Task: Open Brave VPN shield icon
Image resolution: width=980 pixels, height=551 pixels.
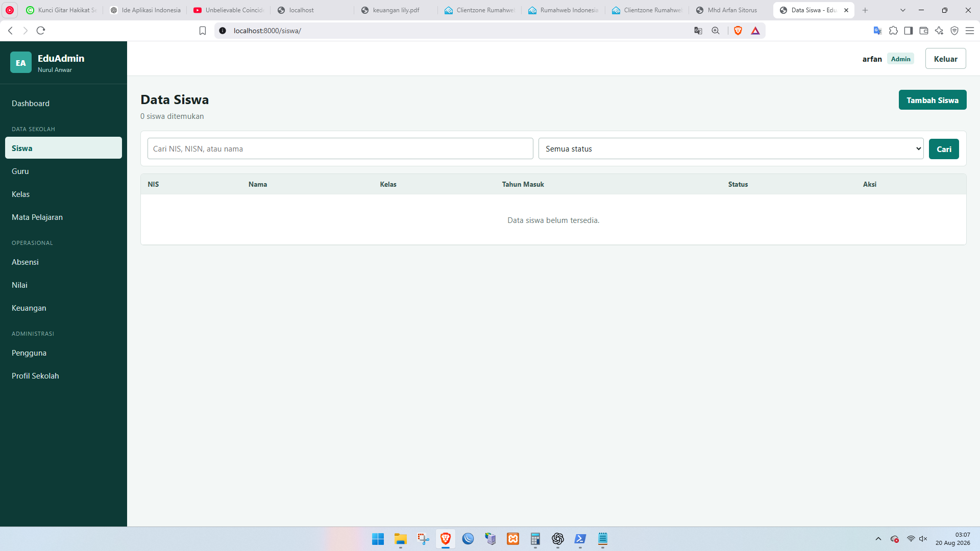Action: click(x=954, y=31)
